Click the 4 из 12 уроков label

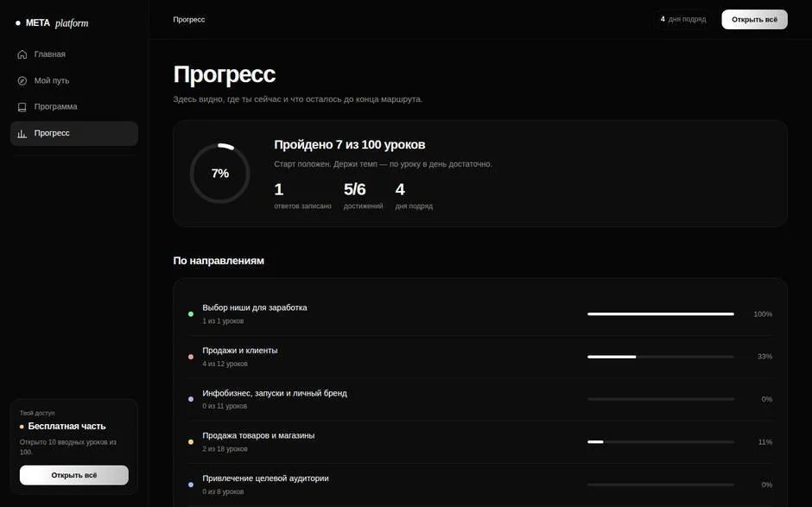tap(225, 364)
